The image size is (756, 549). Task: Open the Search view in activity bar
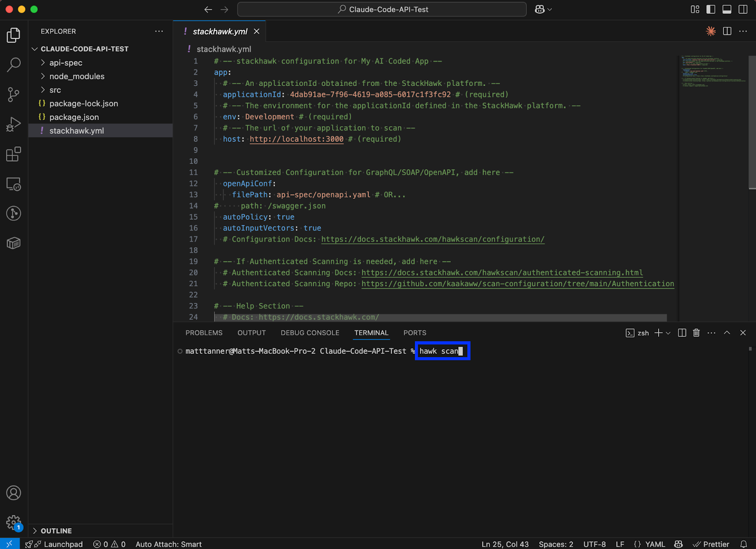pyautogui.click(x=14, y=65)
